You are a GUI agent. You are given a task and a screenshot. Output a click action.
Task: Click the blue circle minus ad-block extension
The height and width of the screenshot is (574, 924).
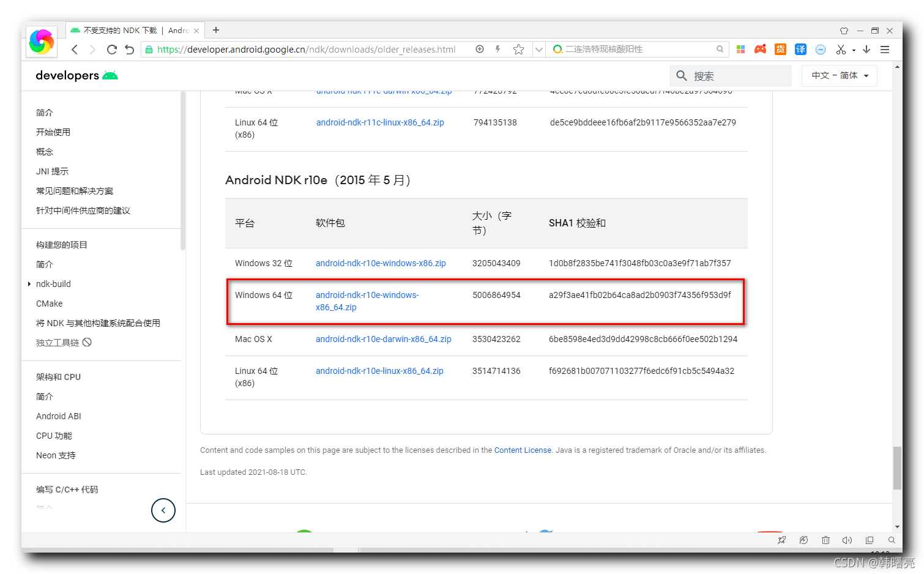(821, 50)
